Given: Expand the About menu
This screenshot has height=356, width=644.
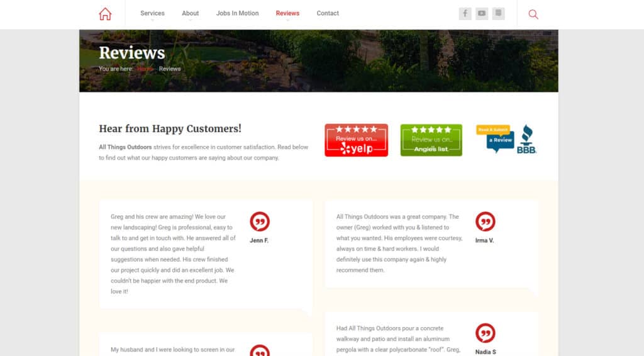Looking at the screenshot, I should (x=190, y=13).
